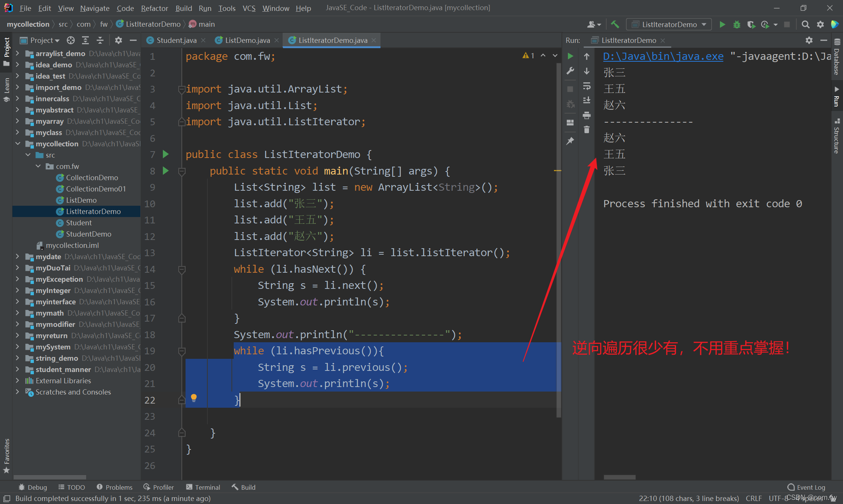Image resolution: width=843 pixels, height=504 pixels.
Task: Click the printer icon in Run panel
Action: click(587, 115)
